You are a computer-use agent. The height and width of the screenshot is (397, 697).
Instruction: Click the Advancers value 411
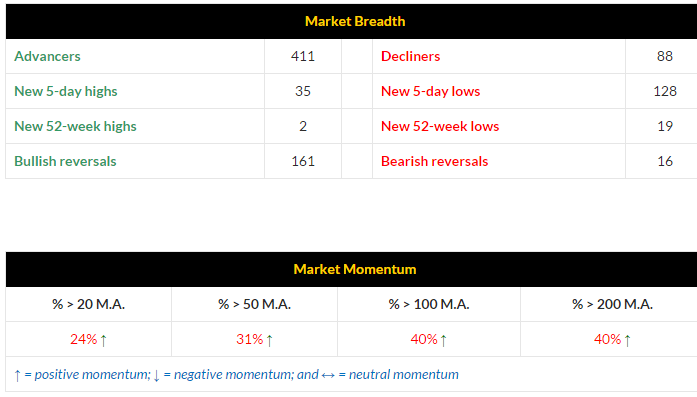coord(303,56)
